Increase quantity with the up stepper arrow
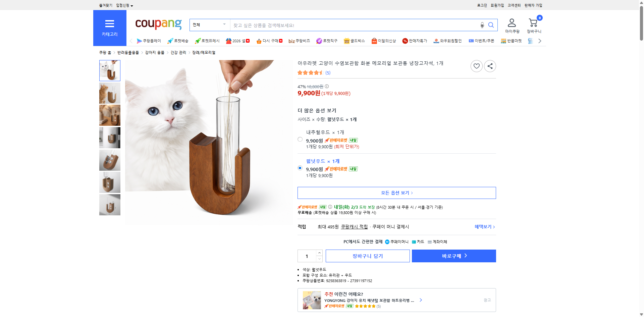 coord(319,253)
